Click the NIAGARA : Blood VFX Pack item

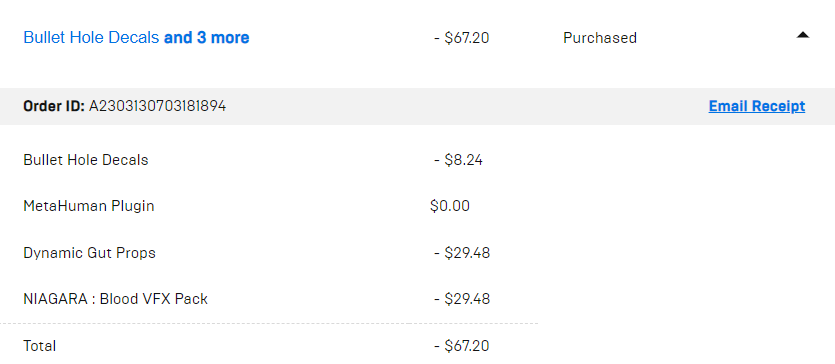[x=116, y=299]
